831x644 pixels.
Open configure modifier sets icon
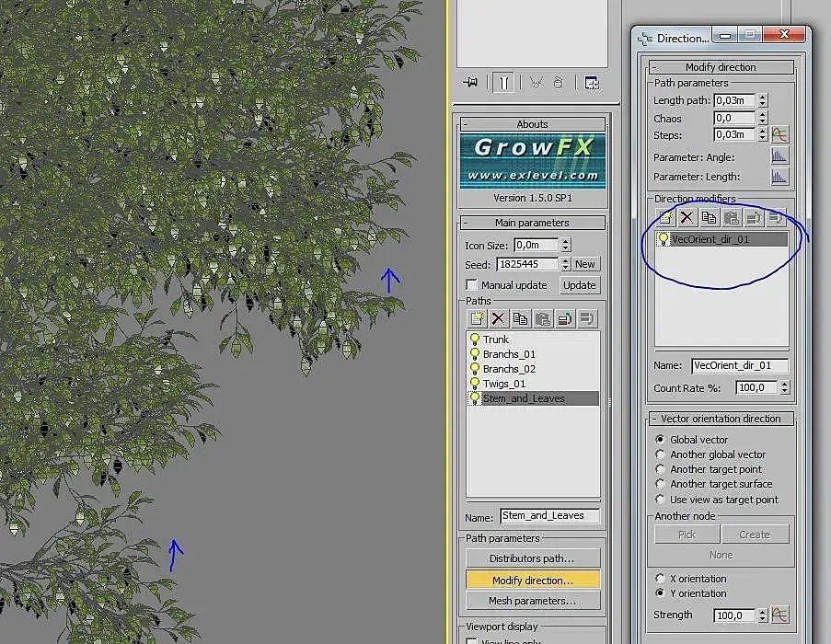pyautogui.click(x=592, y=83)
